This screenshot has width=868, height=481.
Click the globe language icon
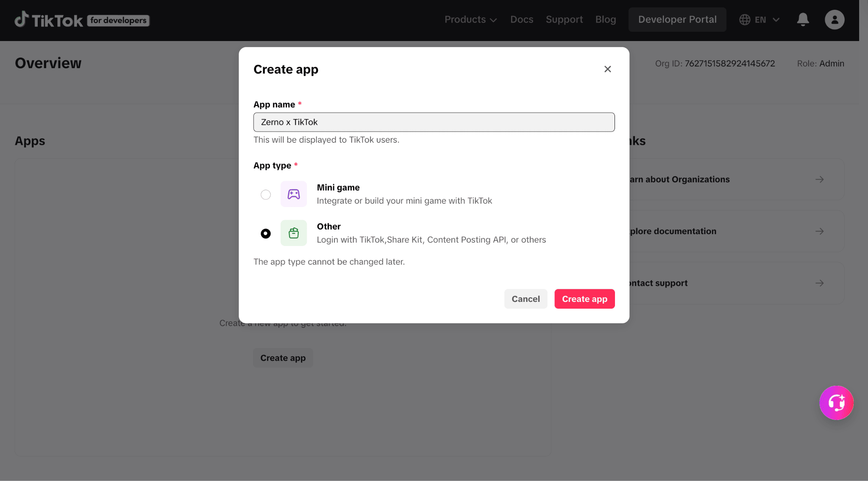click(745, 20)
